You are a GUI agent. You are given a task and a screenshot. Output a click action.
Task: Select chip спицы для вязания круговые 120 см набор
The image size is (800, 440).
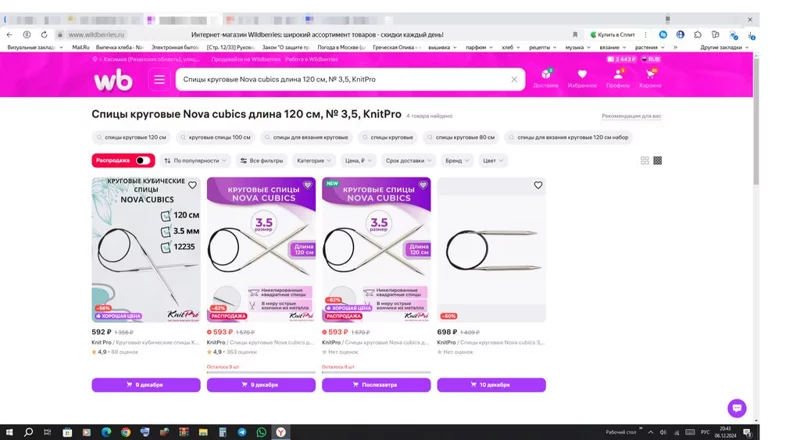pos(569,137)
